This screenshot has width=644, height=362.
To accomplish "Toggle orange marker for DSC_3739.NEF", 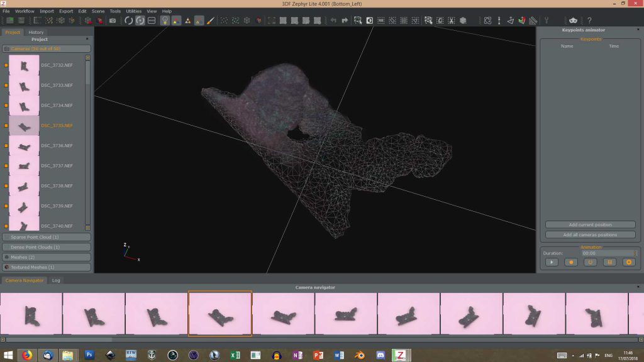I will [6, 206].
